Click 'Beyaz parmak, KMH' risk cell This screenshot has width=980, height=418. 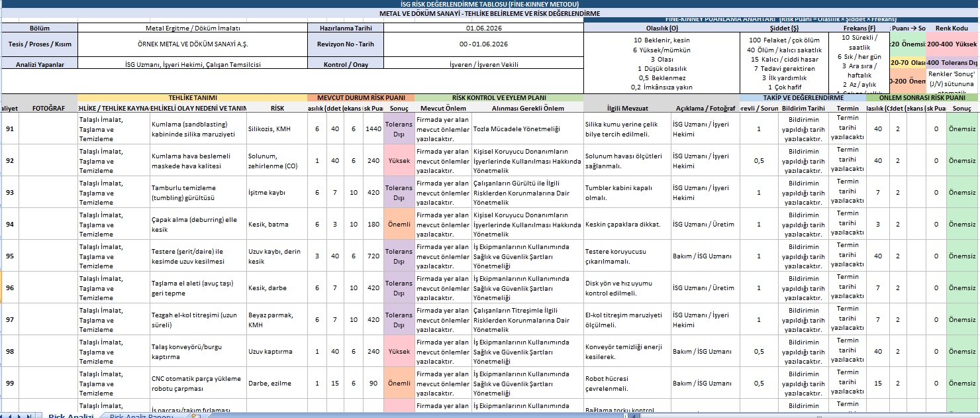(277, 319)
